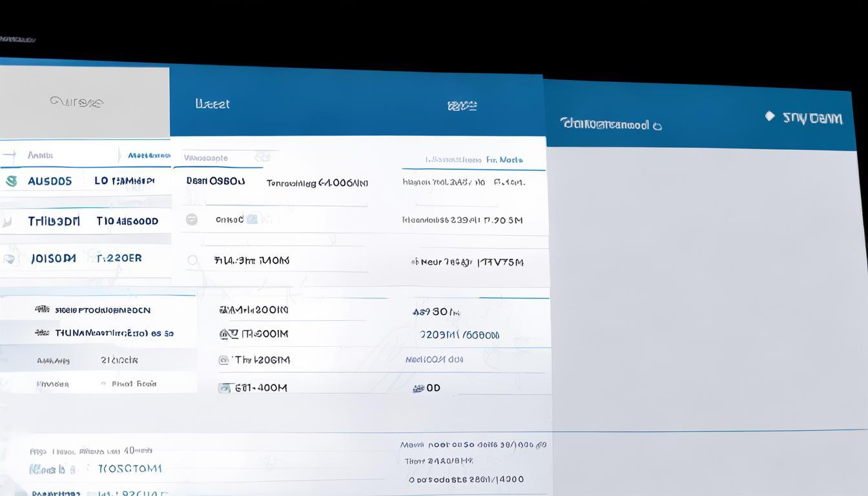Click the round minus icon in onsoC row
Viewport: 868px width, 496px height.
point(192,220)
